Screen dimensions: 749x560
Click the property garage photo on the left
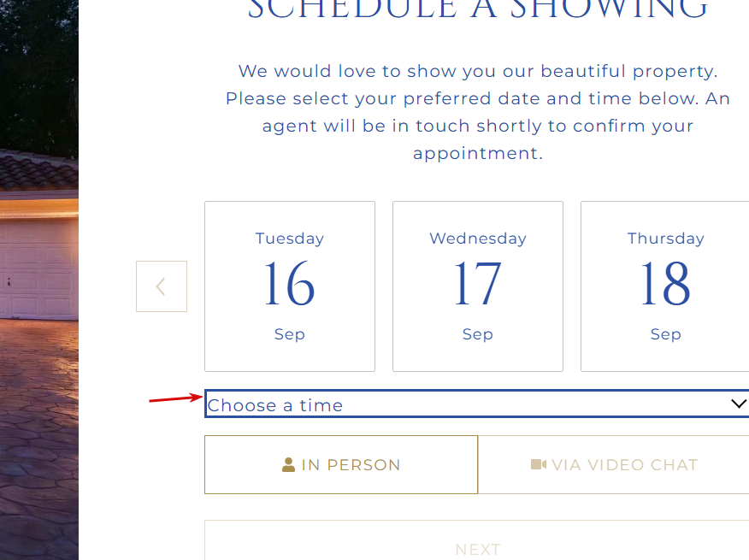39,280
